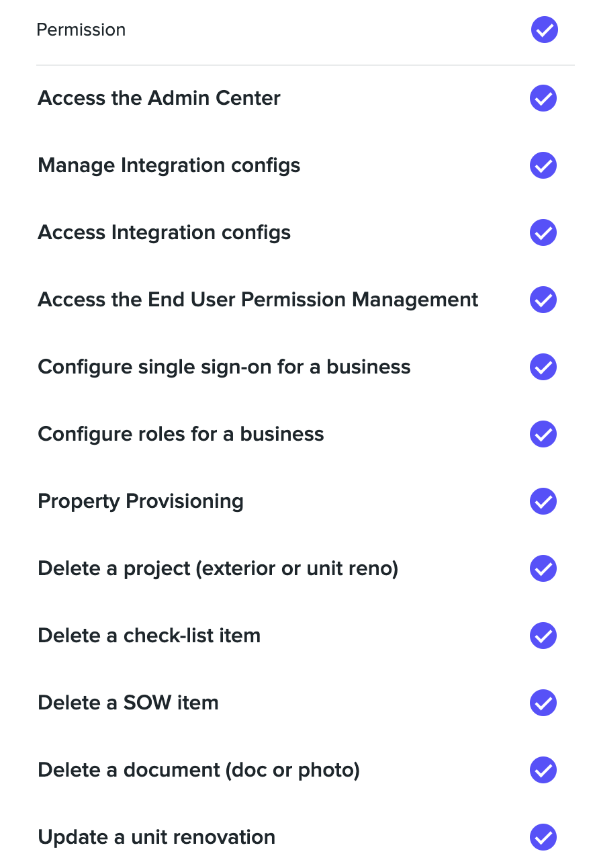This screenshot has width=595, height=868.
Task: Select the Property Provisioning permission text
Action: point(140,501)
